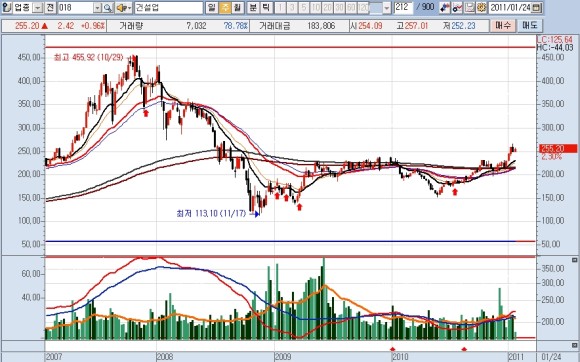The width and height of the screenshot is (580, 362).
Task: Click the floppy disk save icon
Action: [469, 7]
